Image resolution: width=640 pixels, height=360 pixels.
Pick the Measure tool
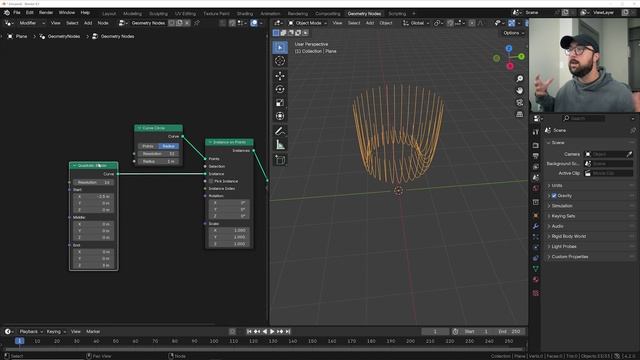click(280, 145)
